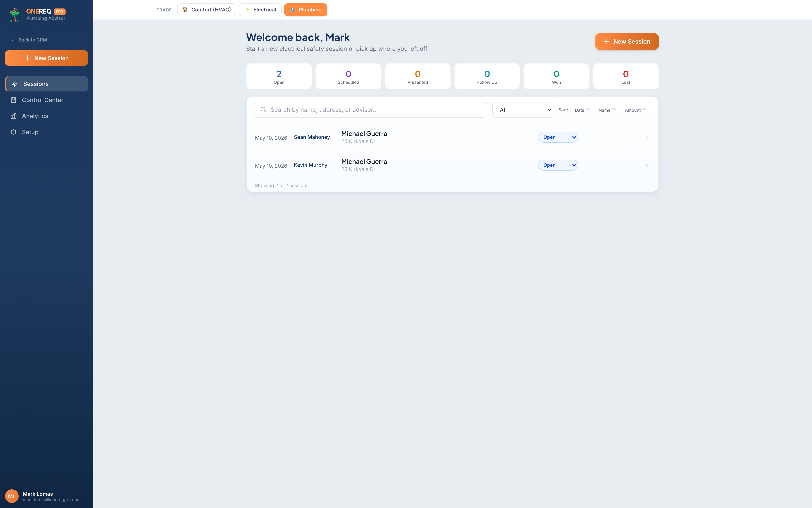Filter by the Open stat card
The width and height of the screenshot is (812, 508).
tap(279, 76)
